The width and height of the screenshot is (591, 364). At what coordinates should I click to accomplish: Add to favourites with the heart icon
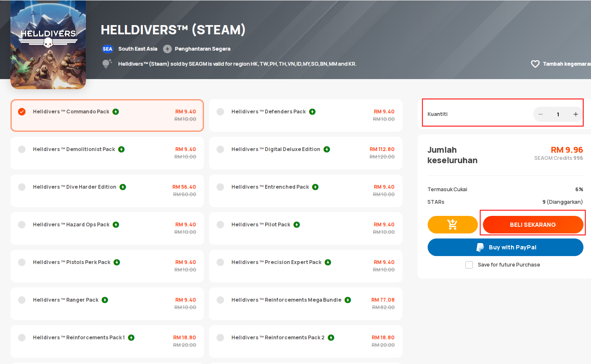point(535,64)
